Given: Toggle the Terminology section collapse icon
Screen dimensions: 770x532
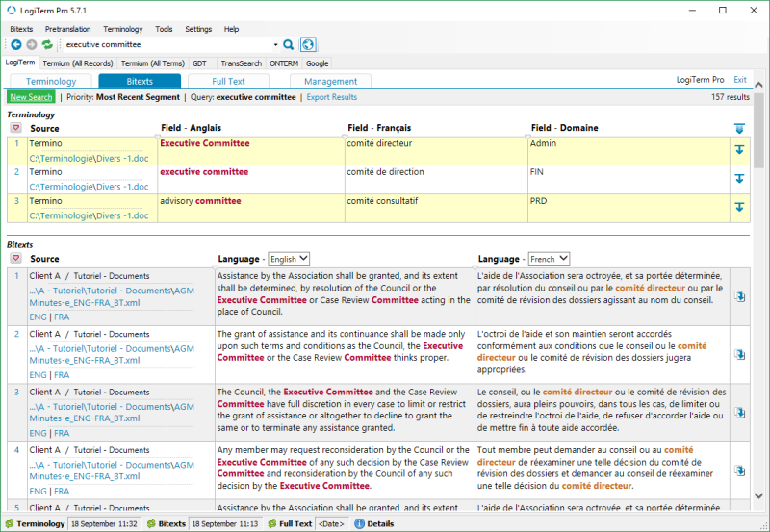Looking at the screenshot, I should pos(15,128).
